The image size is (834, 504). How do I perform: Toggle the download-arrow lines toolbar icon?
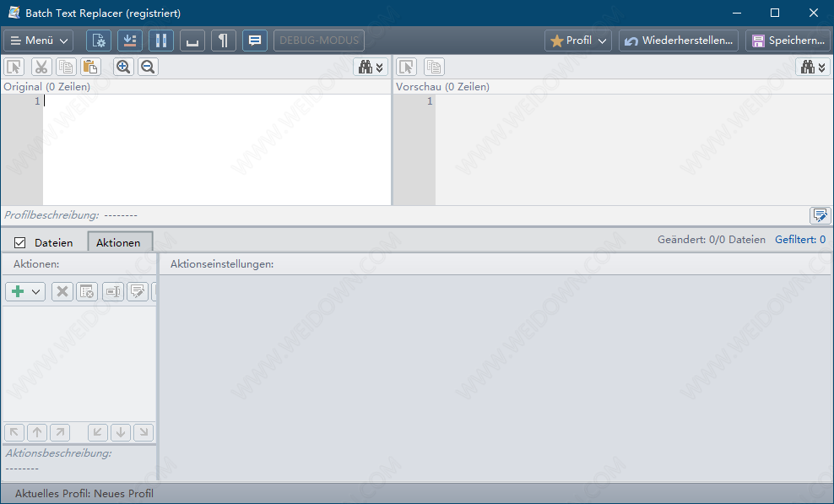coord(130,41)
